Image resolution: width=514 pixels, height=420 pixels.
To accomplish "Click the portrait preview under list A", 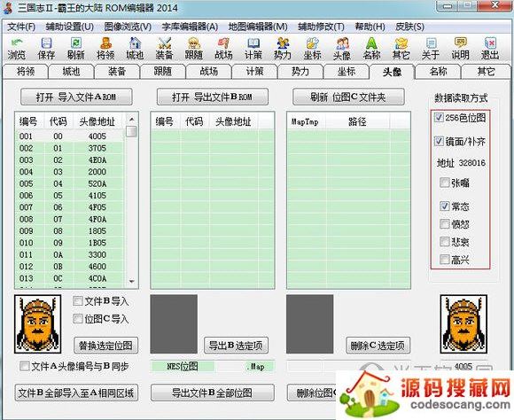I will 38,324.
